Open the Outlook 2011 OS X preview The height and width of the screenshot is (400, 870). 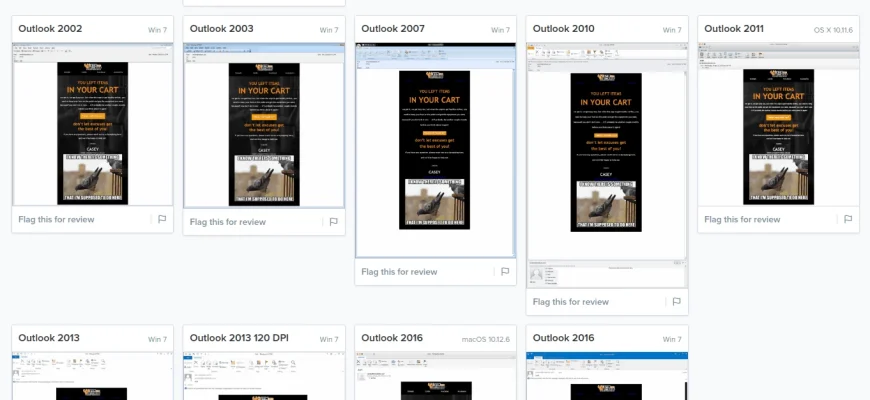point(778,124)
